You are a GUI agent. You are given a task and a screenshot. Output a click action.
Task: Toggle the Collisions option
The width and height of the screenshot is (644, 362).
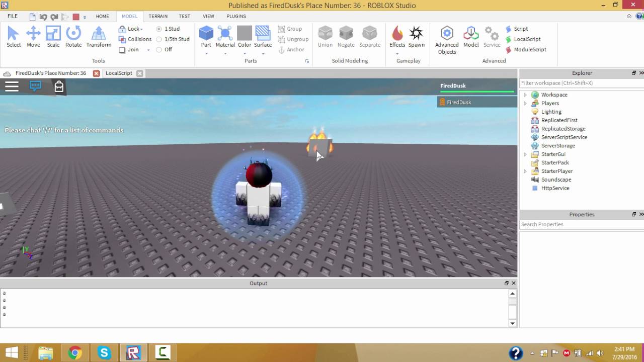(135, 39)
